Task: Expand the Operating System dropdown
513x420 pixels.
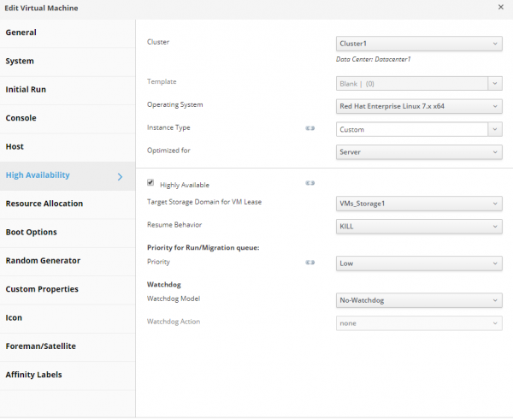Action: coord(418,106)
